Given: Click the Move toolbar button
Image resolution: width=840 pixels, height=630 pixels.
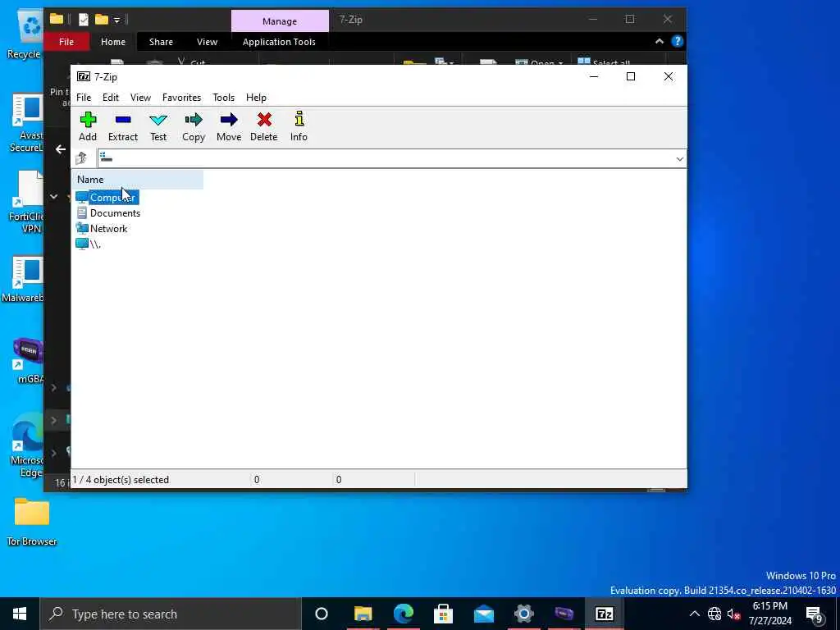Looking at the screenshot, I should pos(229,127).
